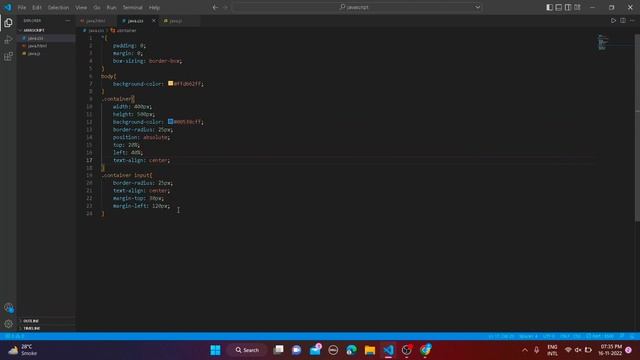Close the java.css editor tab
640x360 pixels.
154,21
